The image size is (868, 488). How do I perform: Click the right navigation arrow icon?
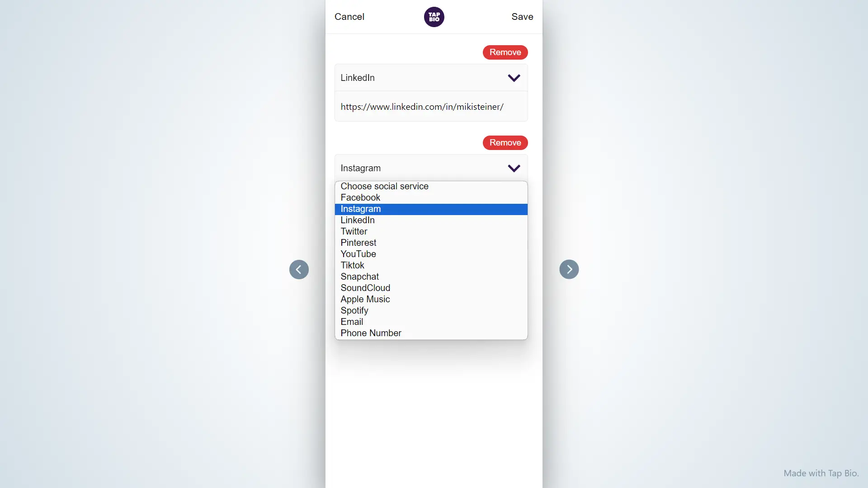569,269
